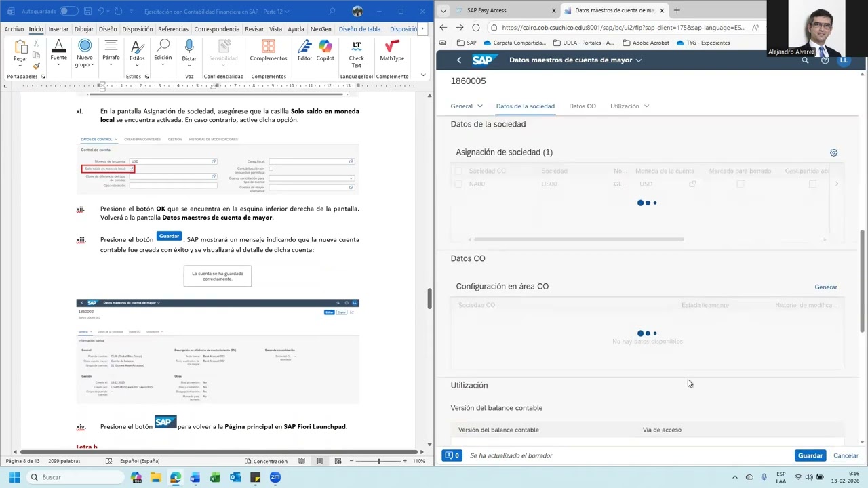868x488 pixels.
Task: Click the Word vertical scrollbar thumb
Action: [429, 299]
